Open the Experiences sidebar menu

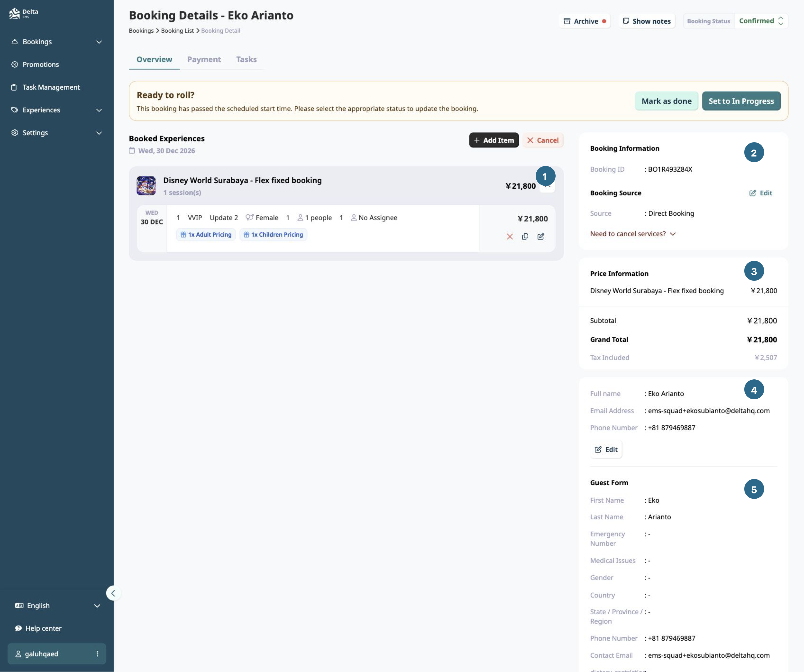coord(57,110)
